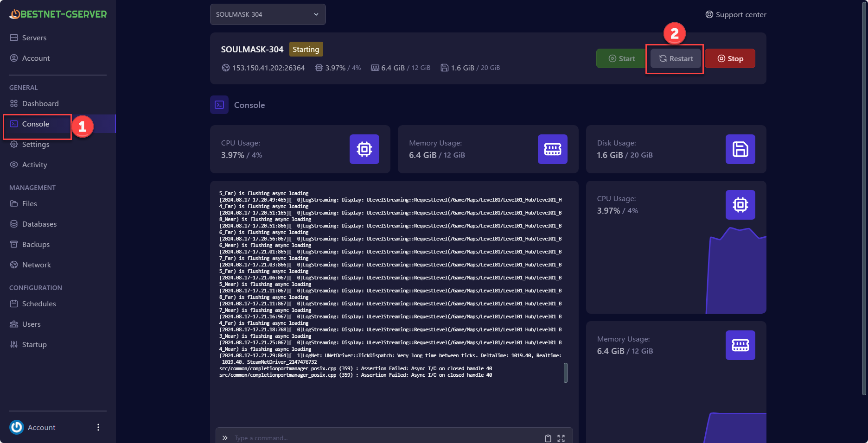This screenshot has width=868, height=443.
Task: Click the Settings gear icon in sidebar
Action: point(14,144)
